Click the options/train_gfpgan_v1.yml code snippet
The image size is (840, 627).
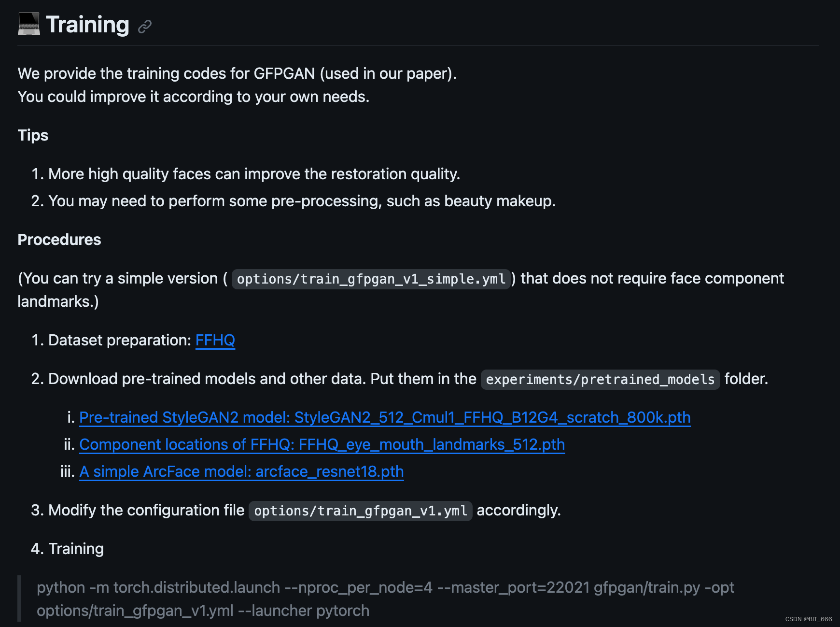point(360,511)
